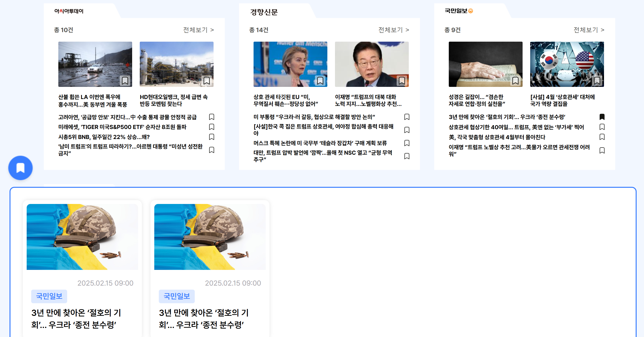Open 머스크 특혜 논란 테슬라 headline
Viewport: 644px width, 337px height.
(x=320, y=143)
